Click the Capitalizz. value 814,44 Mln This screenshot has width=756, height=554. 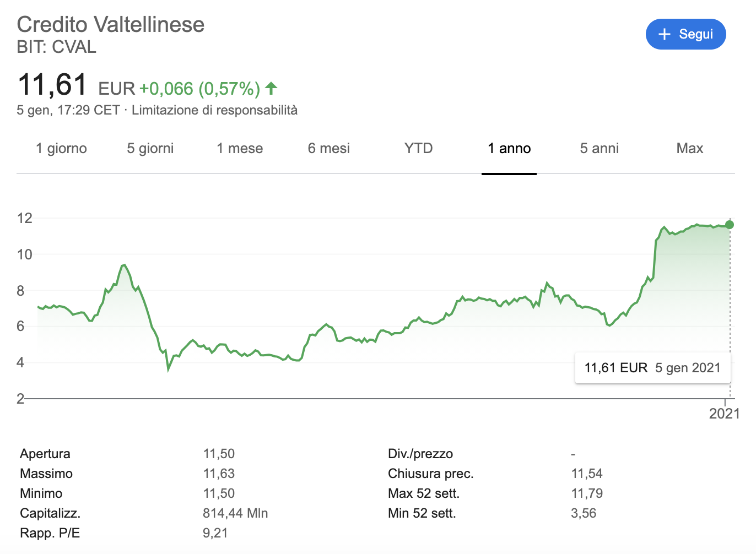(235, 513)
